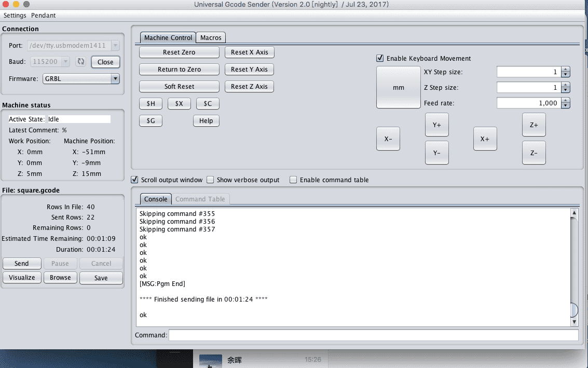
Task: Enable Show verbose output
Action: [210, 180]
